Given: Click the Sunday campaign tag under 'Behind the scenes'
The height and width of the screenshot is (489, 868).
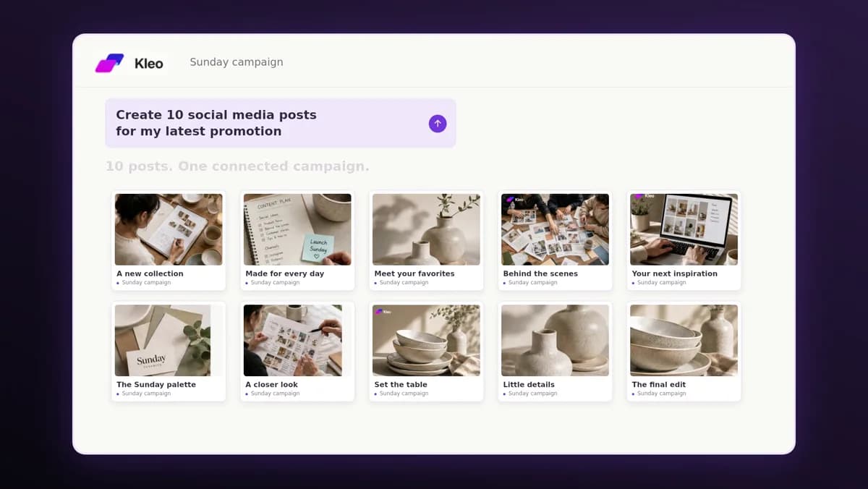Looking at the screenshot, I should point(530,283).
